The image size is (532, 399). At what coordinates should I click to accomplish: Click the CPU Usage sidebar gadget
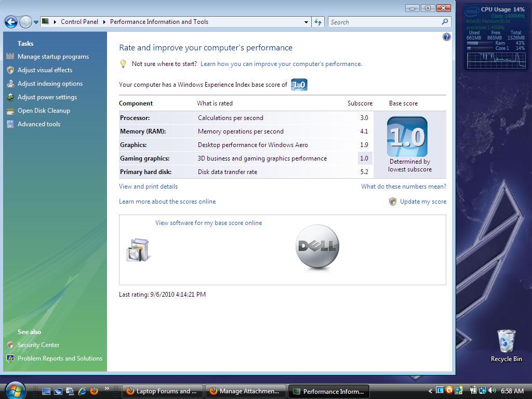point(496,37)
